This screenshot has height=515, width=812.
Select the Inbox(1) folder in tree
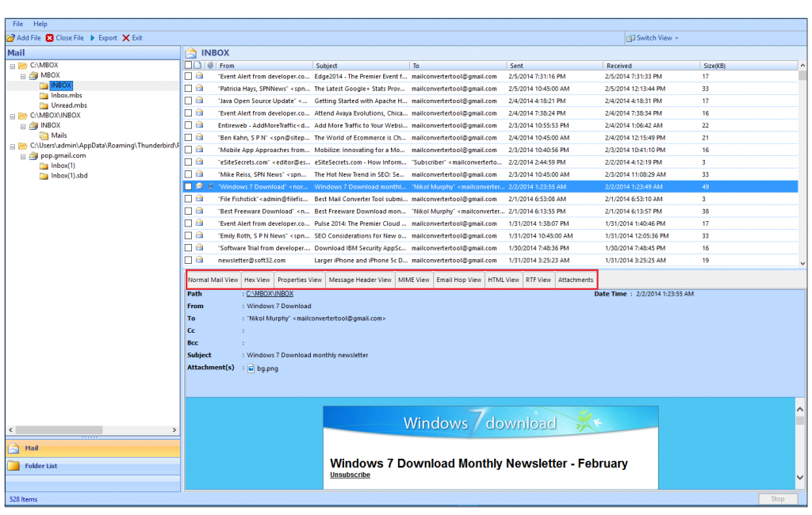[63, 166]
